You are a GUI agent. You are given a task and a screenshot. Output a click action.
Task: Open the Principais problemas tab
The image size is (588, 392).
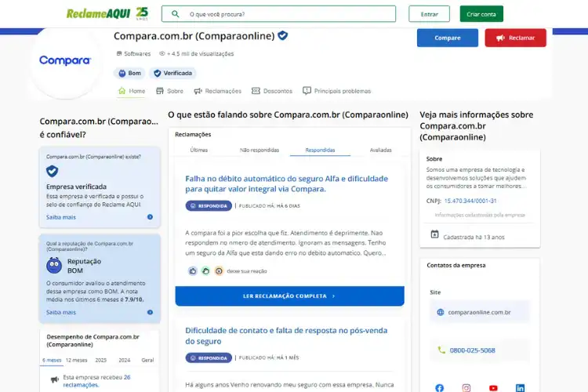[337, 91]
